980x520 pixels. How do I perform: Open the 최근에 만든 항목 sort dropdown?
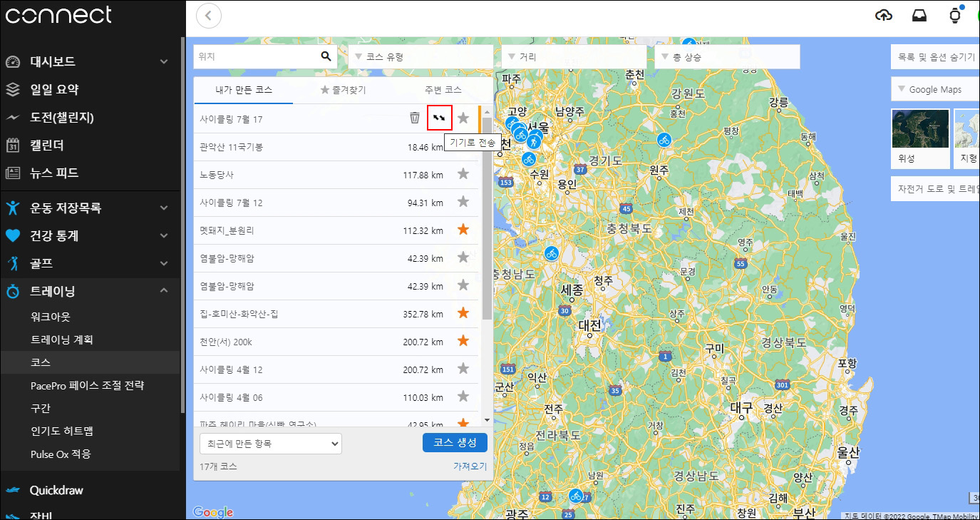(x=271, y=443)
